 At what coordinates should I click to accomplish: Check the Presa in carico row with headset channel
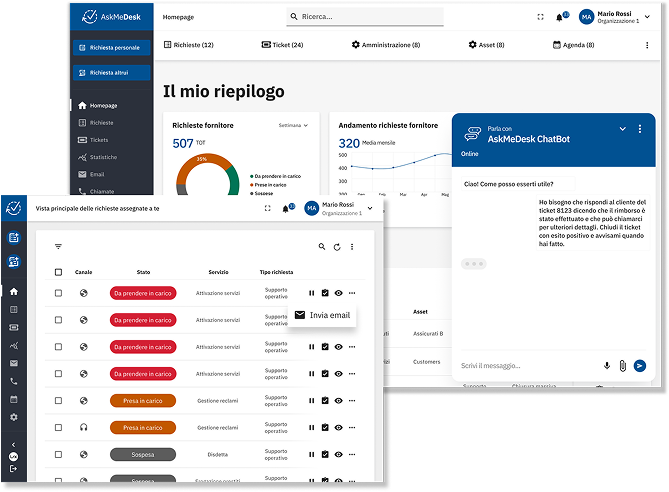coord(58,428)
